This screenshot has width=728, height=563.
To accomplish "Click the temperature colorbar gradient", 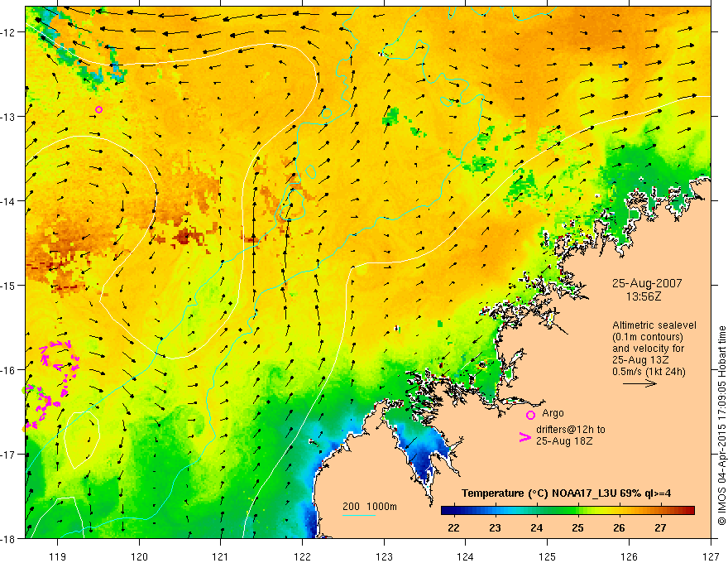I will [x=568, y=511].
